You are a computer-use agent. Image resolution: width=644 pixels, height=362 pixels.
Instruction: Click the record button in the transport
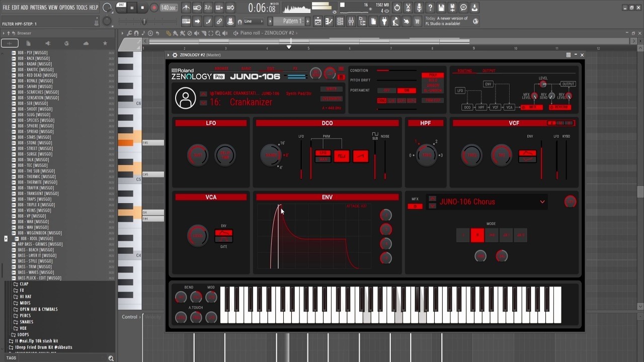[154, 8]
